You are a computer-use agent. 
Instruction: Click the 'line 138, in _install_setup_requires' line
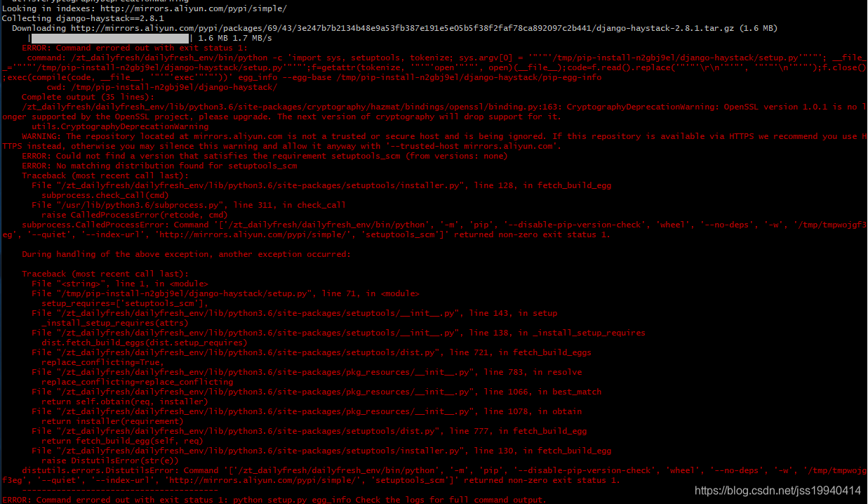[x=338, y=333]
